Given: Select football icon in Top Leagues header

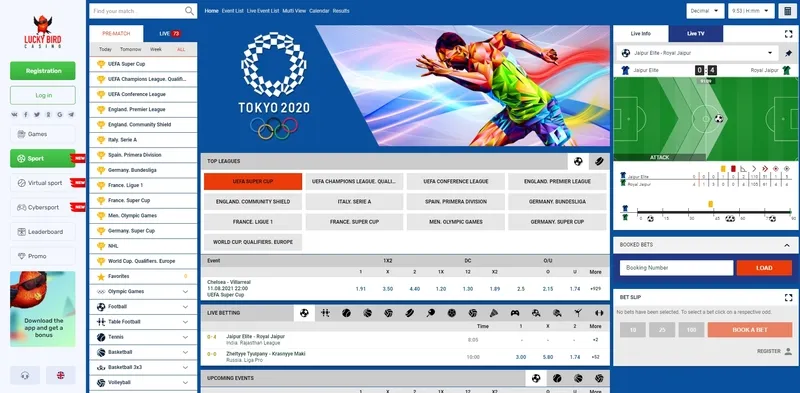Looking at the screenshot, I should pos(578,161).
